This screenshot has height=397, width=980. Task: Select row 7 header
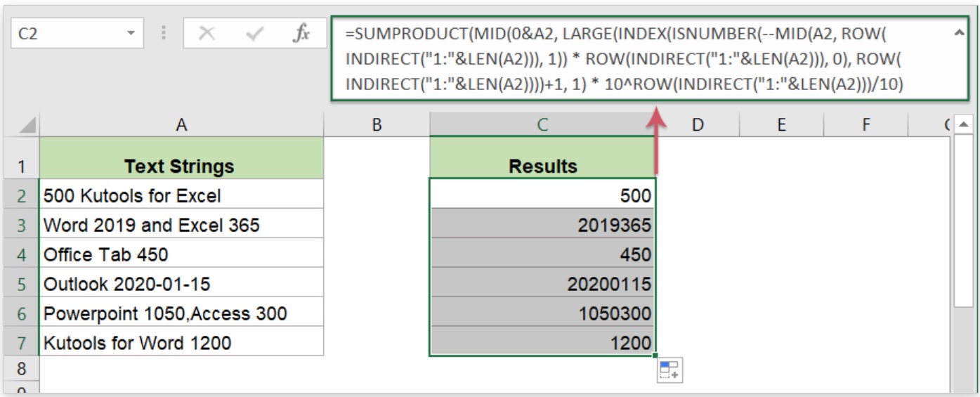pos(21,341)
